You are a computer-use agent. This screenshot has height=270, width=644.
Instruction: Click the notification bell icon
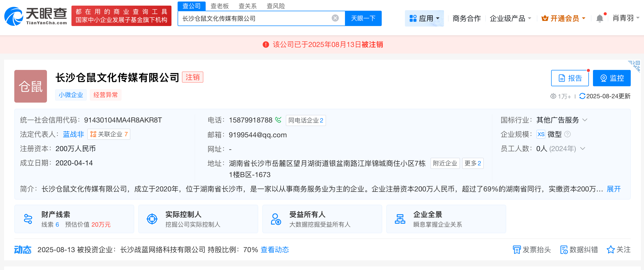600,18
